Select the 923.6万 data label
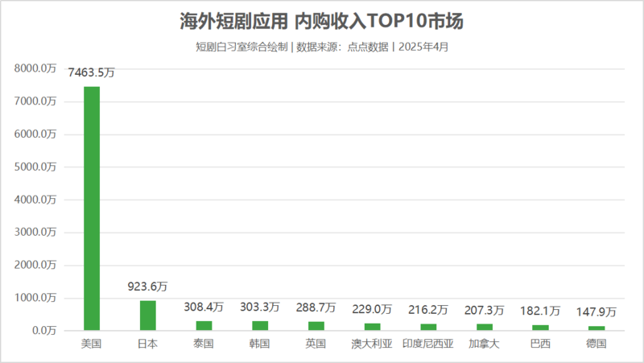 click(147, 287)
